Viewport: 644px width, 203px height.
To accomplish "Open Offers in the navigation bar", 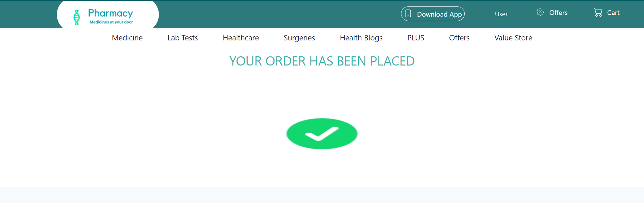I will 459,38.
